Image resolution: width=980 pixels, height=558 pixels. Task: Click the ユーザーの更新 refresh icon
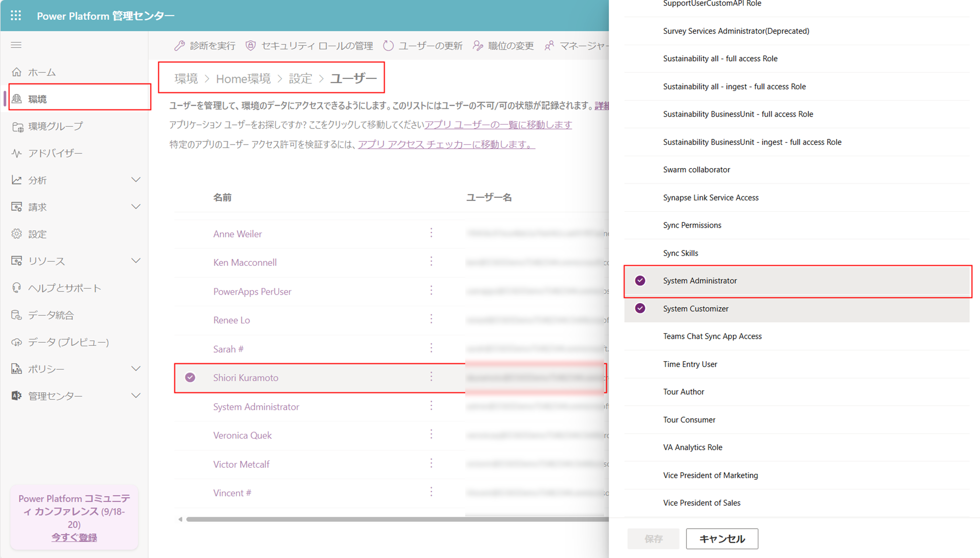point(388,46)
